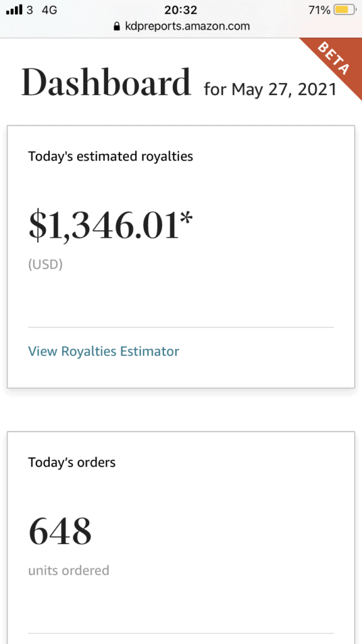This screenshot has width=362, height=644.
Task: Tap the 71% battery percentage
Action: click(319, 10)
